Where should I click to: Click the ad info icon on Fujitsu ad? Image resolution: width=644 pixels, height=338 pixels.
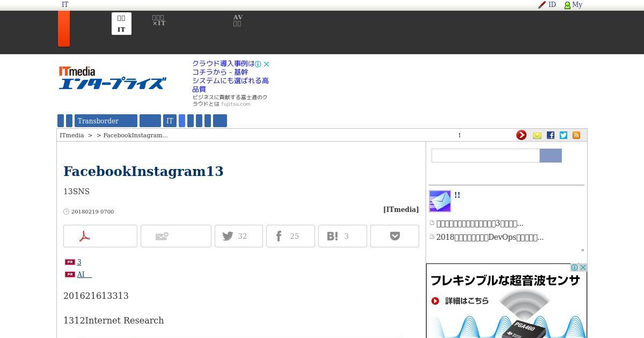258,64
